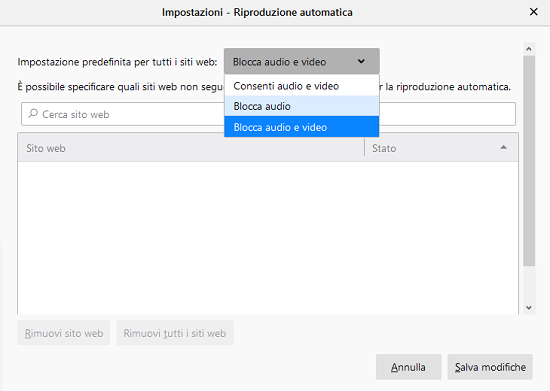Click the dropdown chevron arrow
This screenshot has width=550, height=391.
click(361, 61)
